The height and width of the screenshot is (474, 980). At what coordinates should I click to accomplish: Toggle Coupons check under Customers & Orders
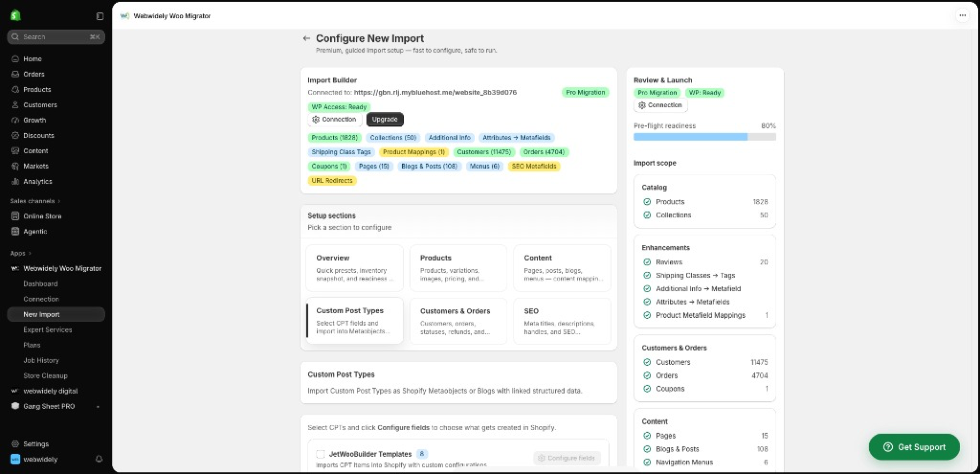(x=647, y=389)
